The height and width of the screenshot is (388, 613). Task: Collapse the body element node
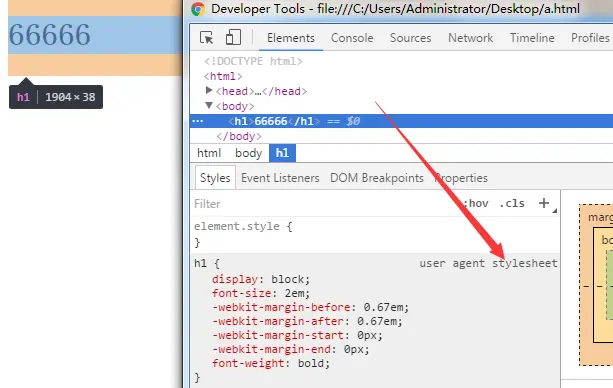(x=209, y=106)
